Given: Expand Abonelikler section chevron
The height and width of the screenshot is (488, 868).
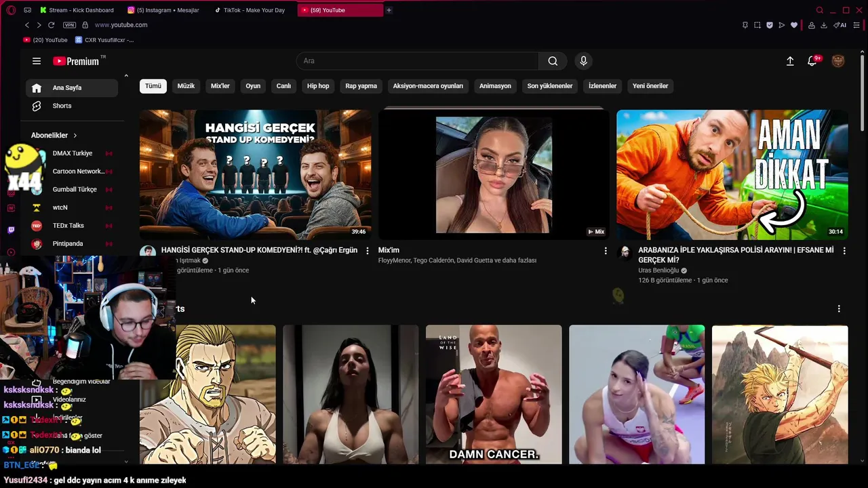Looking at the screenshot, I should 75,136.
